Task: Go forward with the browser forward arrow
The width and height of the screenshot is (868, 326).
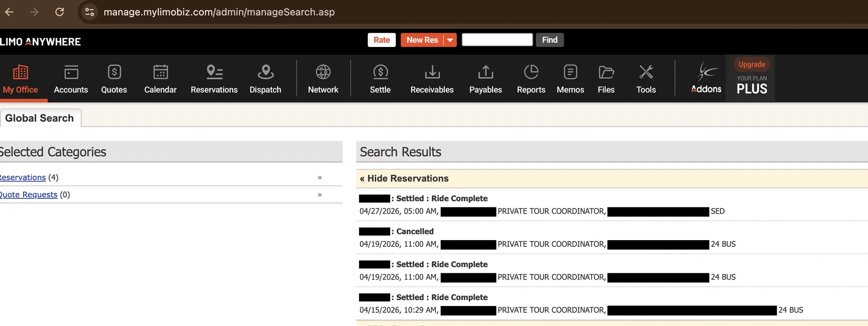Action: [x=34, y=12]
